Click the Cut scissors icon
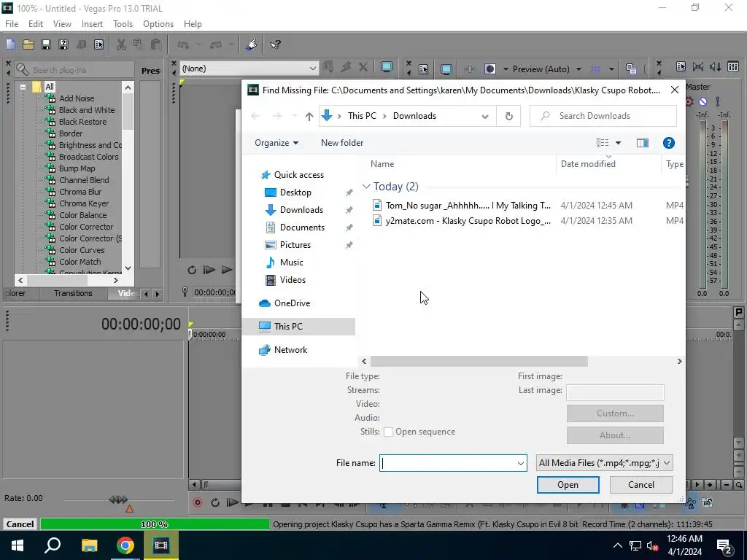Image resolution: width=747 pixels, height=560 pixels. click(122, 44)
